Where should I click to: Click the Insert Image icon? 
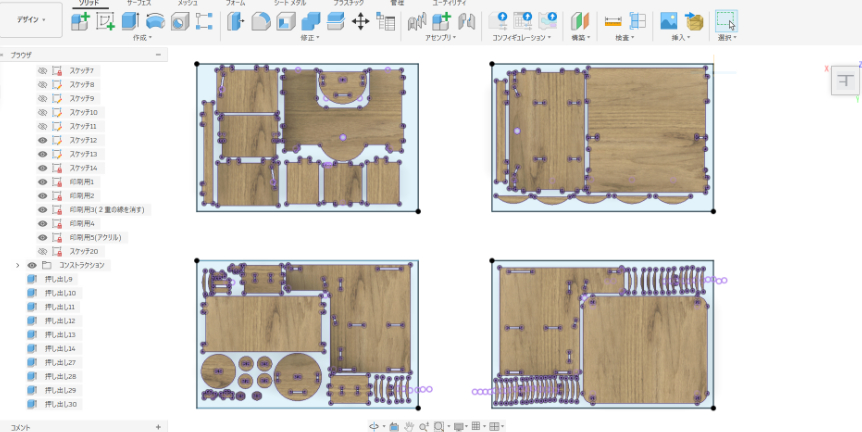tap(668, 21)
